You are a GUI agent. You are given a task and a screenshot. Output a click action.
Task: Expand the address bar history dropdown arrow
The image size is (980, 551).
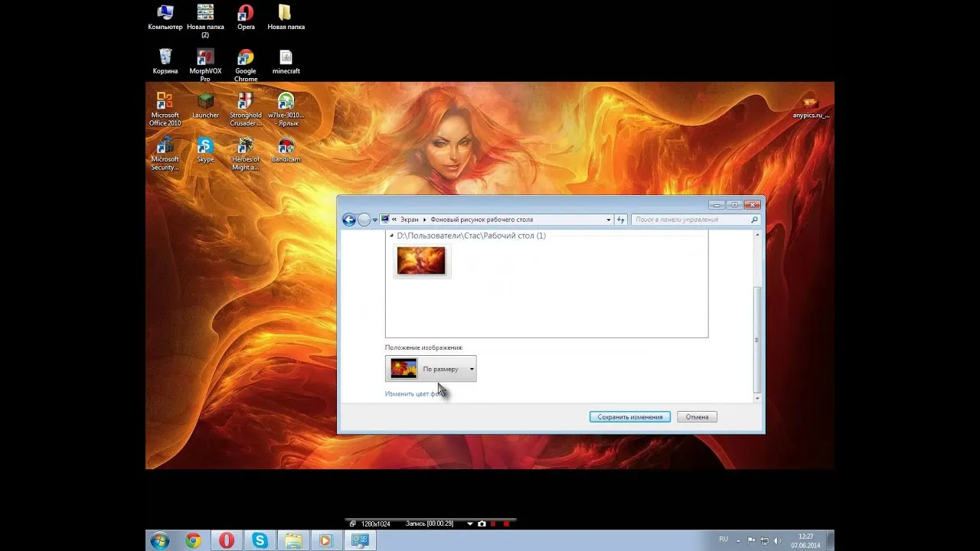[609, 220]
